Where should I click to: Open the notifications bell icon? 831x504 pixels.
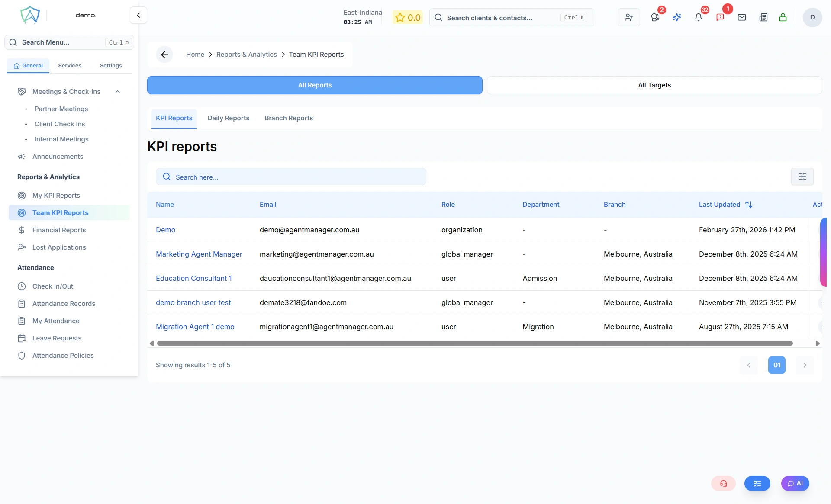point(698,17)
